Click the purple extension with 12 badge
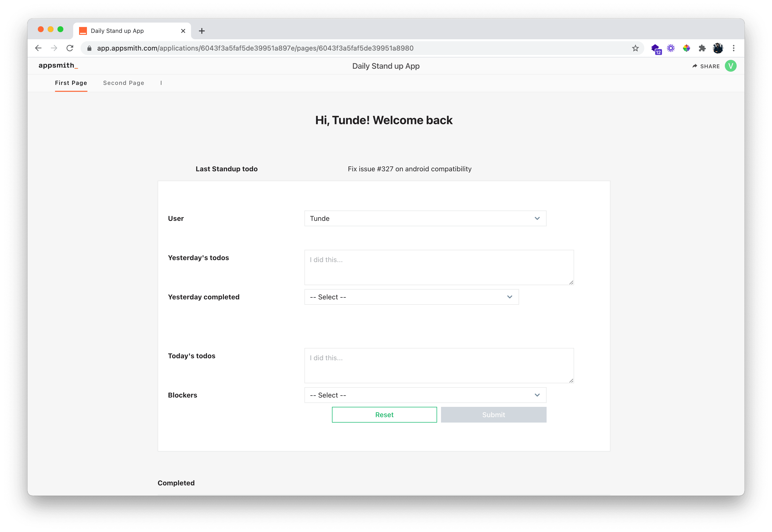The width and height of the screenshot is (772, 532). (x=656, y=49)
